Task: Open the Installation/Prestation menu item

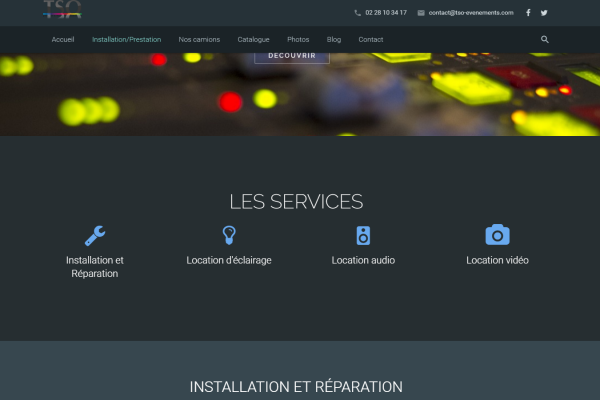Action: [126, 40]
